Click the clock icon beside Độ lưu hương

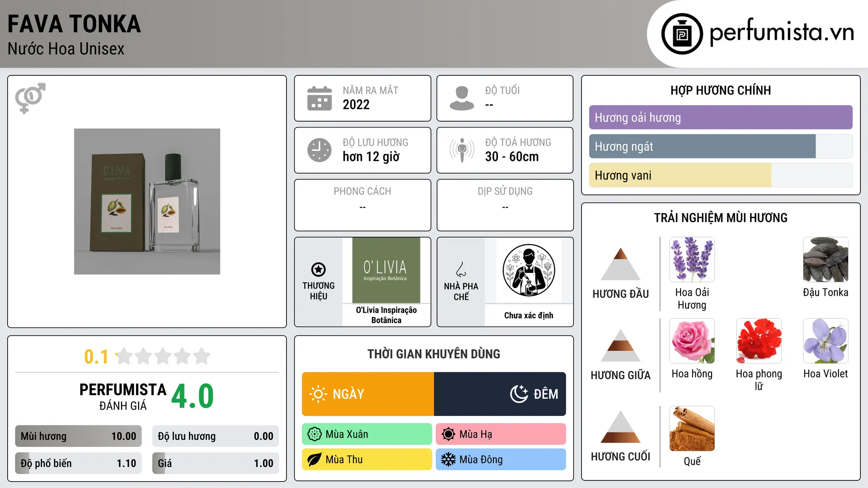tap(320, 150)
